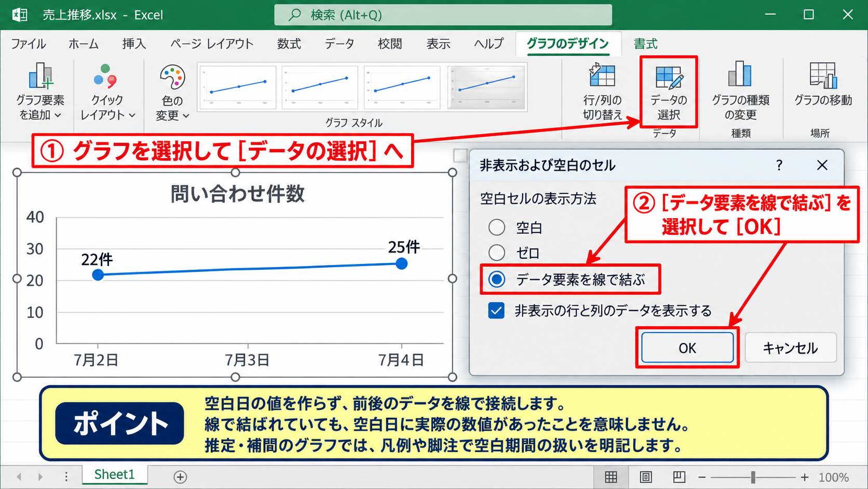This screenshot has height=489, width=868.
Task: Open the 表示 ribbon tab
Action: tap(438, 44)
